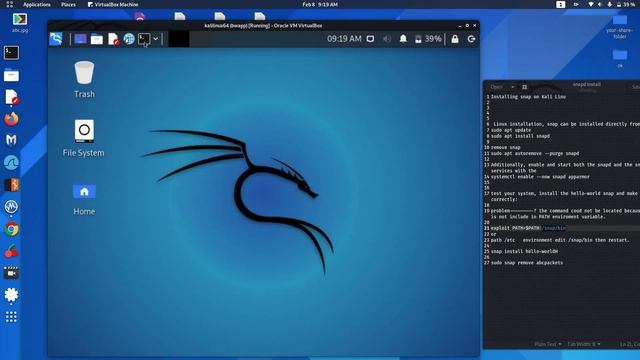Expand the Open recent dropdown arrow in text editor
The height and width of the screenshot is (360, 640).
click(512, 87)
